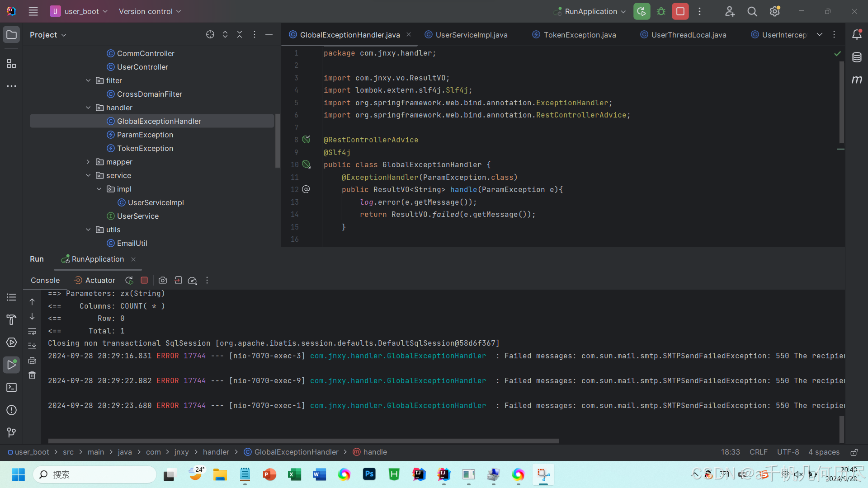The width and height of the screenshot is (868, 488).
Task: Open the Terminal tool window
Action: point(11,388)
